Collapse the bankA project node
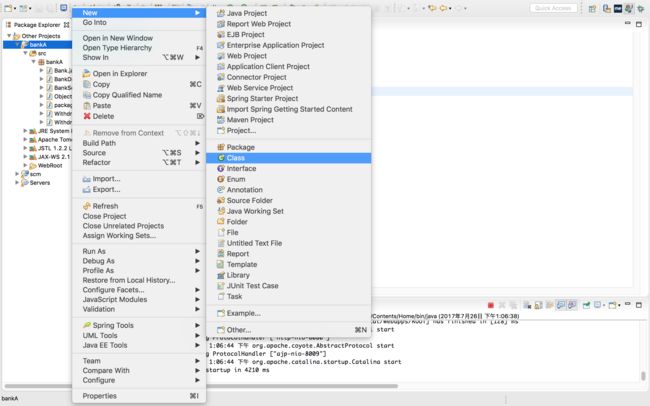The height and width of the screenshot is (406, 650). tap(17, 44)
